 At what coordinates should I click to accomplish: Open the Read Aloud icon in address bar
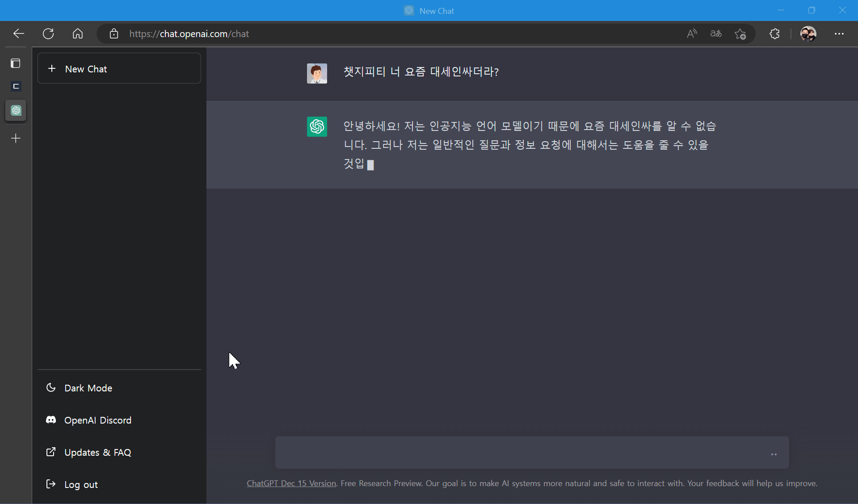tap(692, 34)
